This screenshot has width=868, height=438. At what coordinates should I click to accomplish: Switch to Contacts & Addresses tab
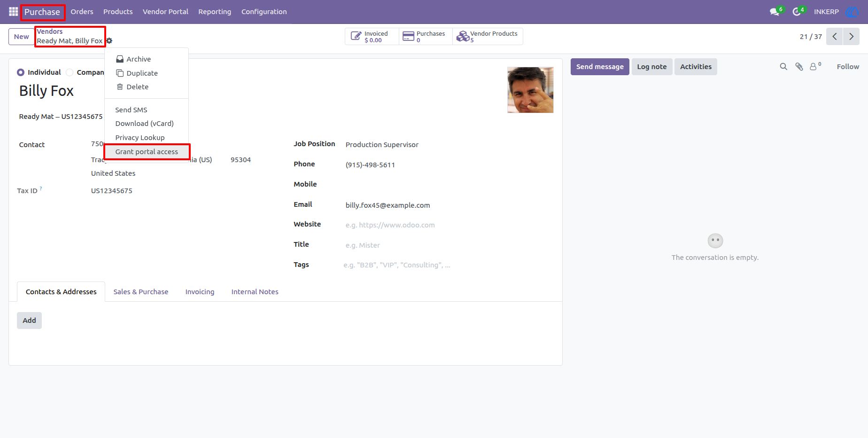tap(61, 292)
